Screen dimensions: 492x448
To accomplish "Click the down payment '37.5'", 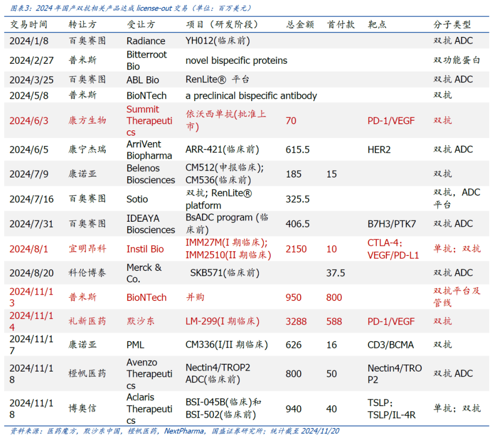I will click(x=335, y=273).
